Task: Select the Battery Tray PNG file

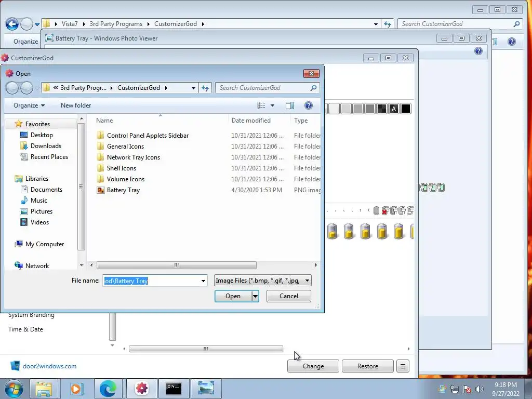Action: (123, 190)
